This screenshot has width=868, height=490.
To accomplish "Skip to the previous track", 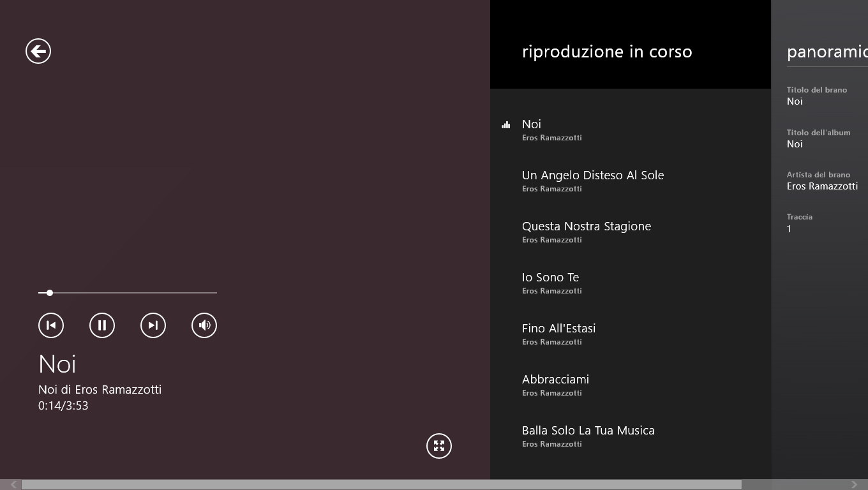I will click(51, 325).
